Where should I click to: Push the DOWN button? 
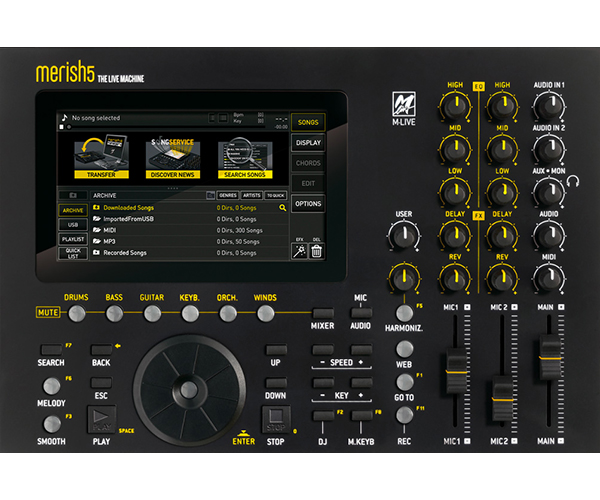coord(276,383)
